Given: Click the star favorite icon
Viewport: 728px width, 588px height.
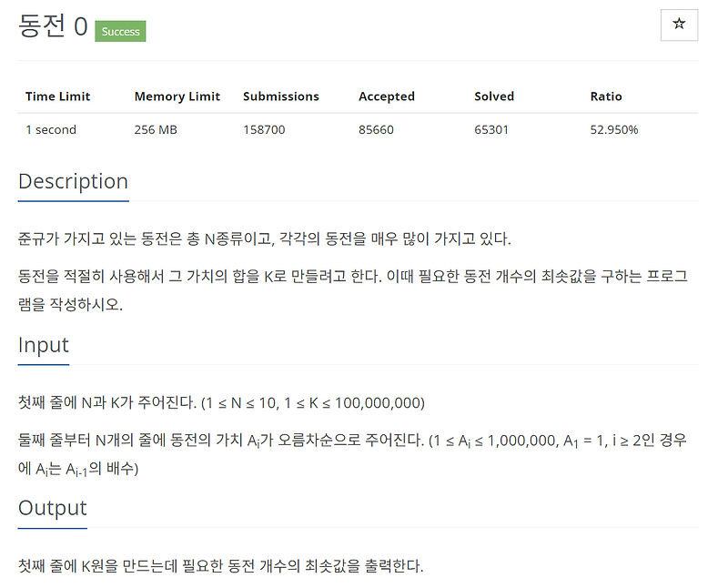Looking at the screenshot, I should 679,25.
